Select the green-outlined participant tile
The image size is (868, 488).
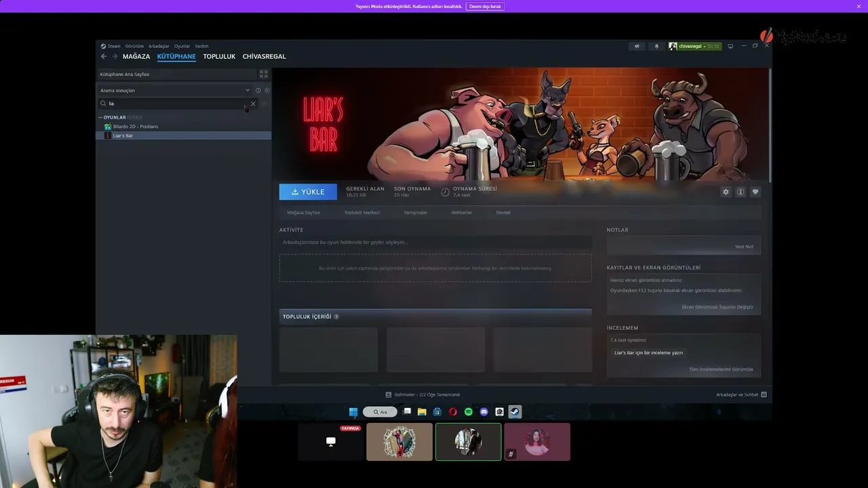pyautogui.click(x=469, y=442)
